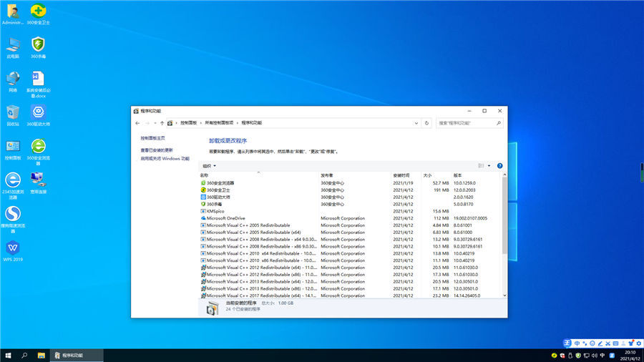Open recent locations dropdown arrow

point(155,123)
